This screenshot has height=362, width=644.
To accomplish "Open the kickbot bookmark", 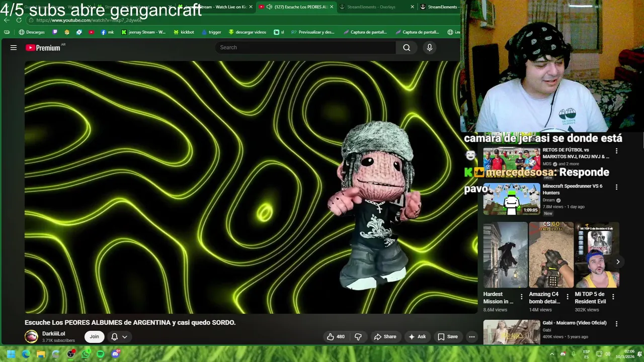I will pos(184,32).
